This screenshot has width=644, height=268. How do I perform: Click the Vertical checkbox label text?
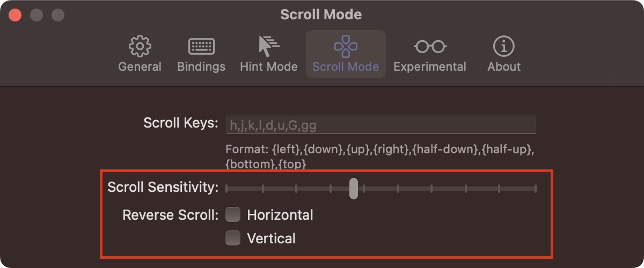(271, 238)
